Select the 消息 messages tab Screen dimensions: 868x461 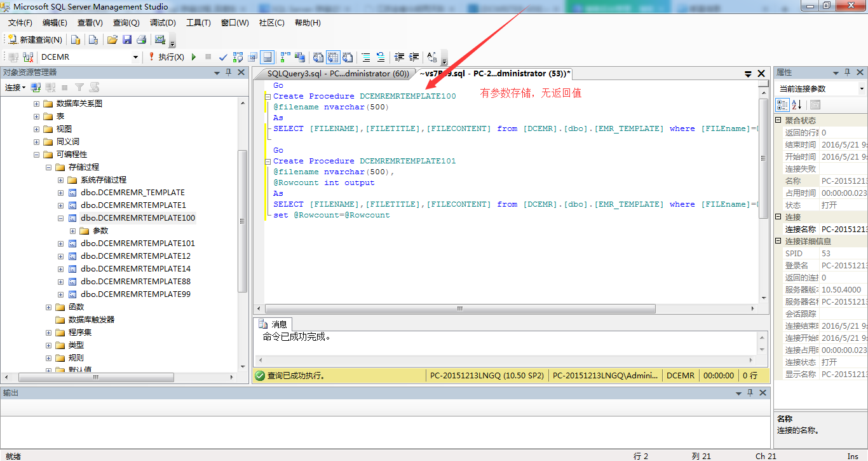[273, 324]
